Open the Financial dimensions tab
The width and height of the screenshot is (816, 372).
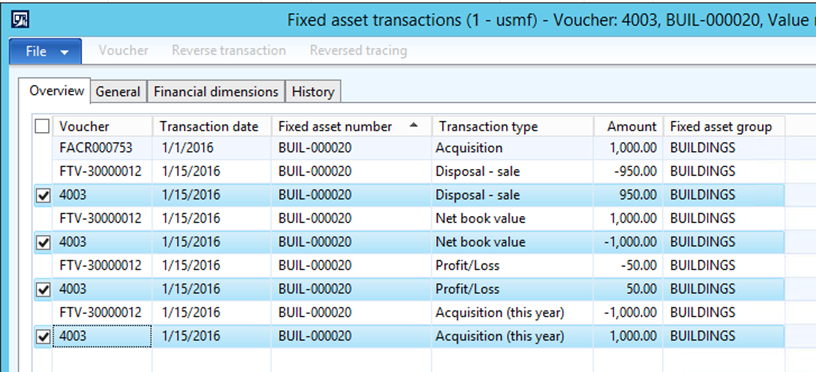tap(216, 92)
